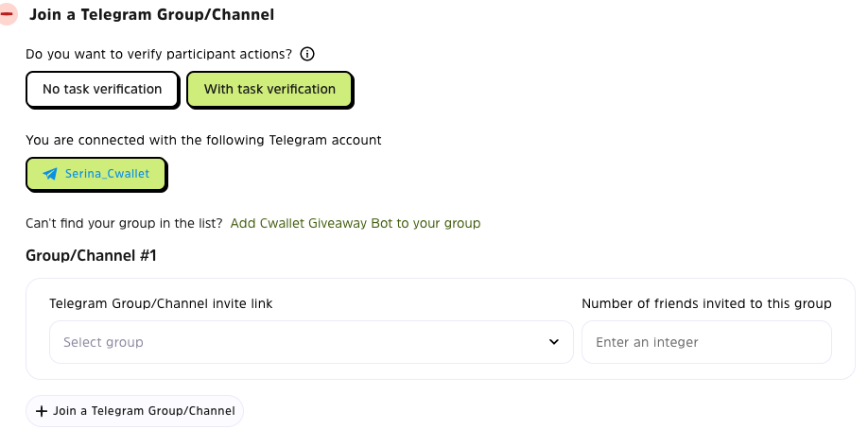Click the "Do you want to verify participant actions?" text
Screen dimensions: 868x429
159,54
